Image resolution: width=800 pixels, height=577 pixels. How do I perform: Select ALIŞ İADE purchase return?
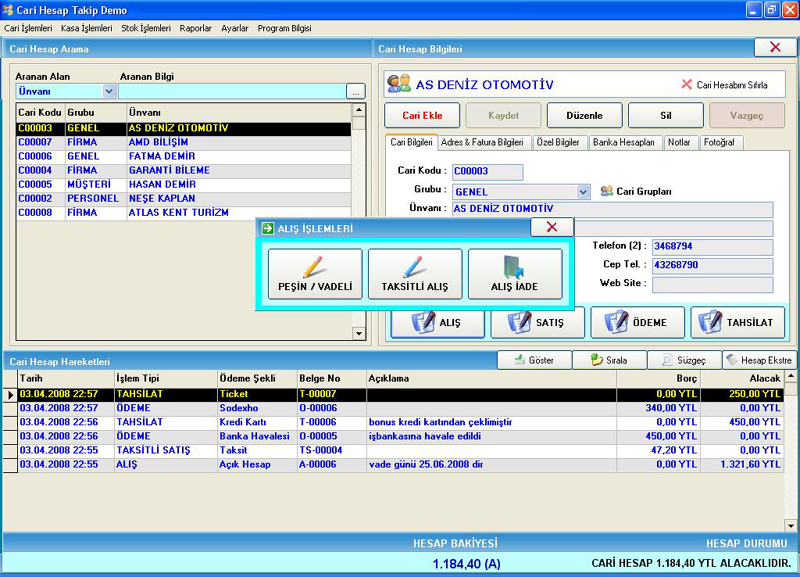tap(515, 274)
